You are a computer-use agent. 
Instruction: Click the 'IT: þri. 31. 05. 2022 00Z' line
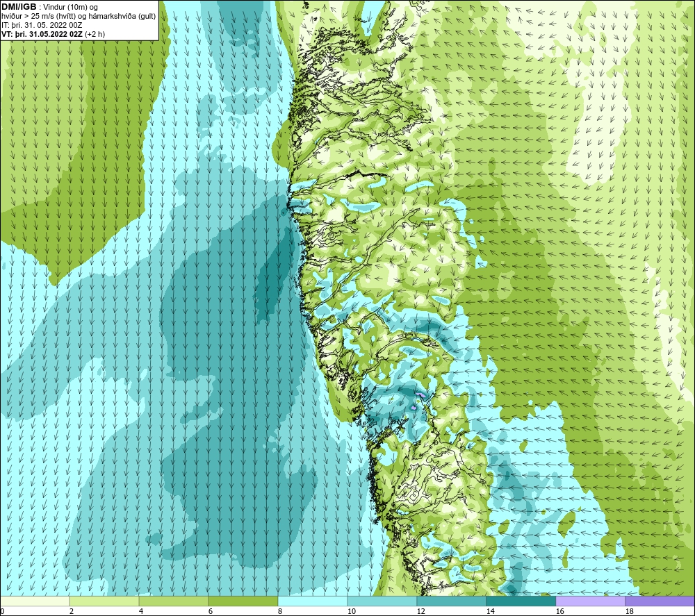42,25
